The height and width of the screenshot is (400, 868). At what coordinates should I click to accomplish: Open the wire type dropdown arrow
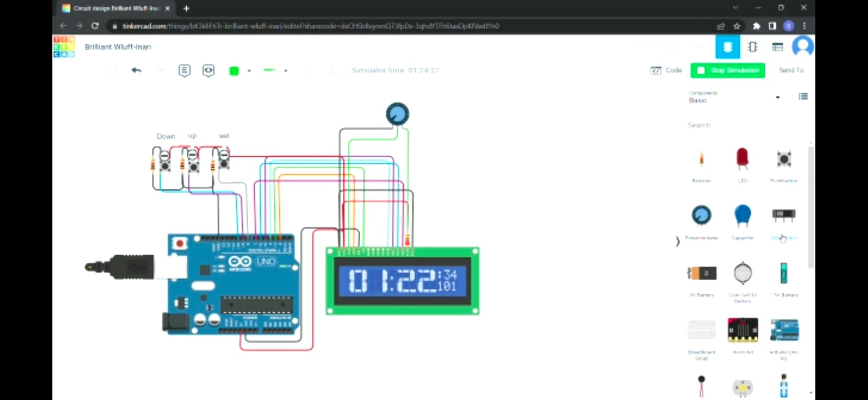point(285,70)
